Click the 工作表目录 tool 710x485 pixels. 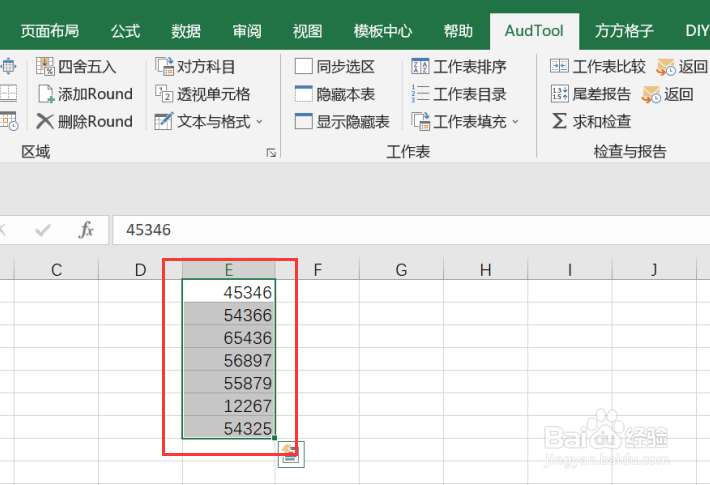tap(459, 94)
